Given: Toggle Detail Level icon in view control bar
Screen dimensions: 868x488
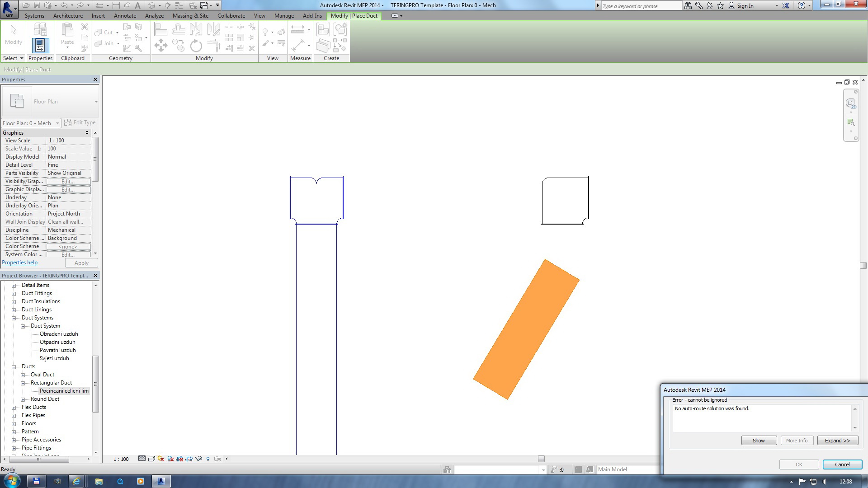Looking at the screenshot, I should 142,459.
